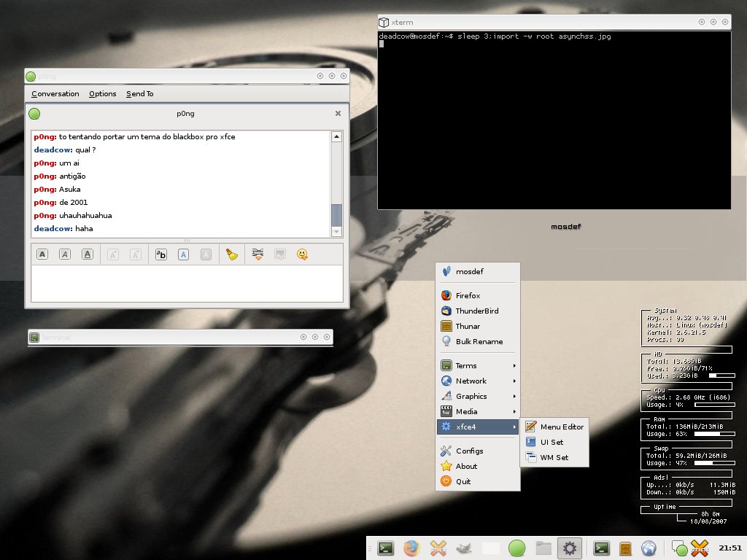This screenshot has width=747, height=560.
Task: Open the Options menu in chat window
Action: point(102,94)
